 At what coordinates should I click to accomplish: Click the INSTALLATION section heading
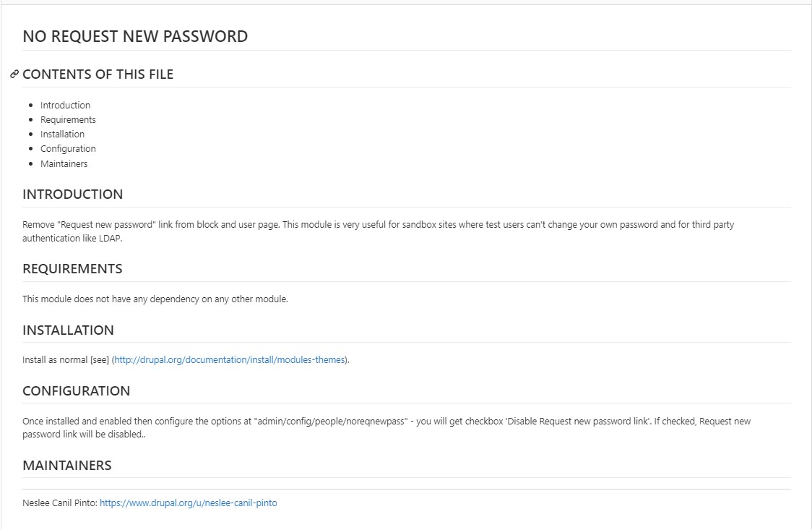pyautogui.click(x=68, y=330)
